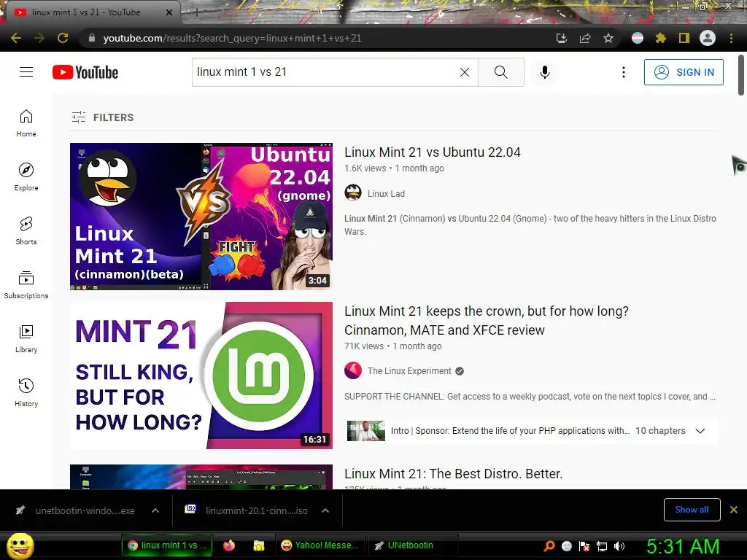Open the folder icon in taskbar
Viewport: 747px width, 560px height.
tap(259, 545)
